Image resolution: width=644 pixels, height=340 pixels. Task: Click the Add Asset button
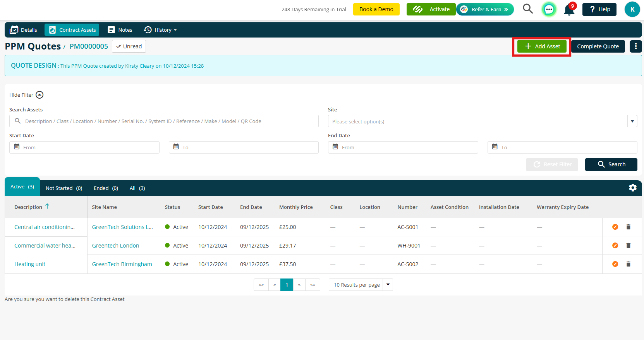pyautogui.click(x=542, y=46)
